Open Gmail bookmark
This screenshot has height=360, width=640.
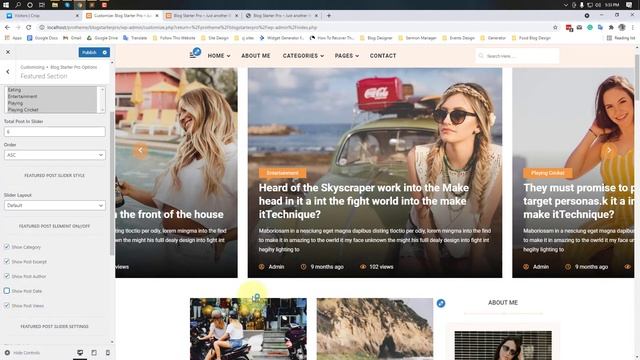72,38
